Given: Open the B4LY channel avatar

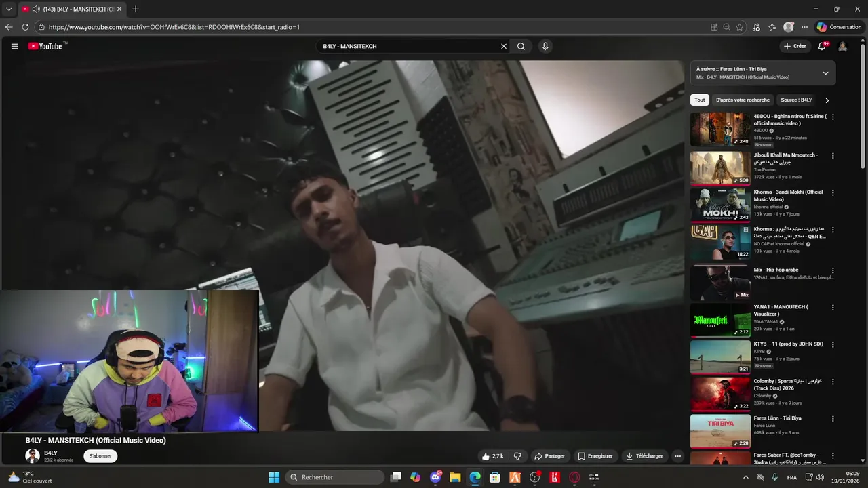Looking at the screenshot, I should coord(33,455).
